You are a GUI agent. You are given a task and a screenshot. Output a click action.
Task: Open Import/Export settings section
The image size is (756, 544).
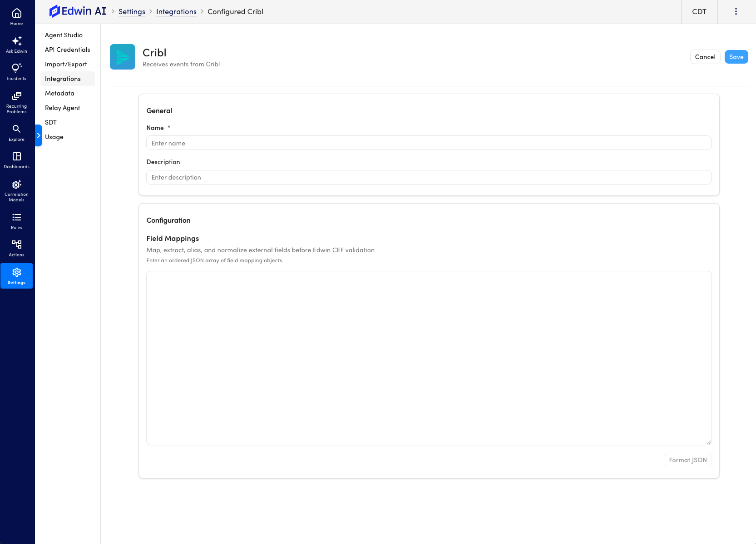point(66,64)
